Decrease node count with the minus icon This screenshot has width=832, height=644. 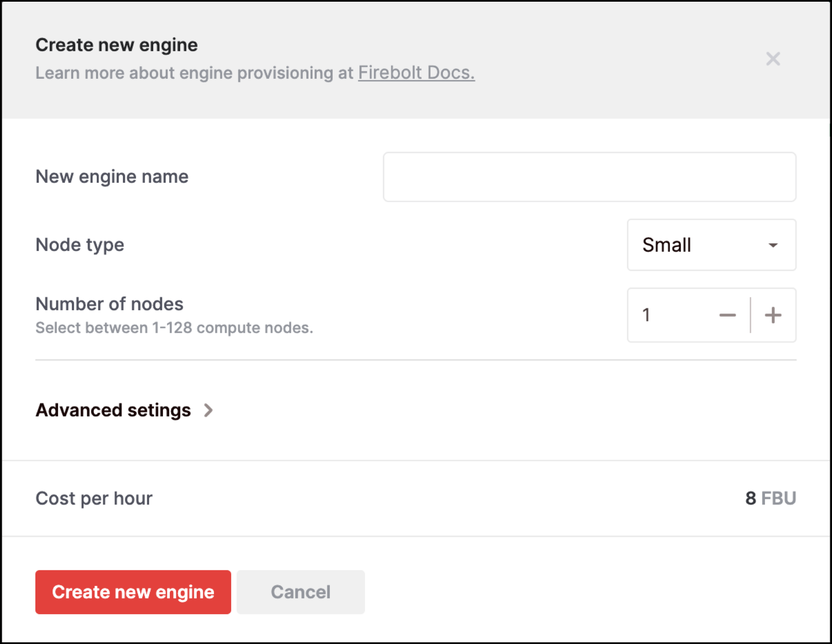click(x=727, y=315)
